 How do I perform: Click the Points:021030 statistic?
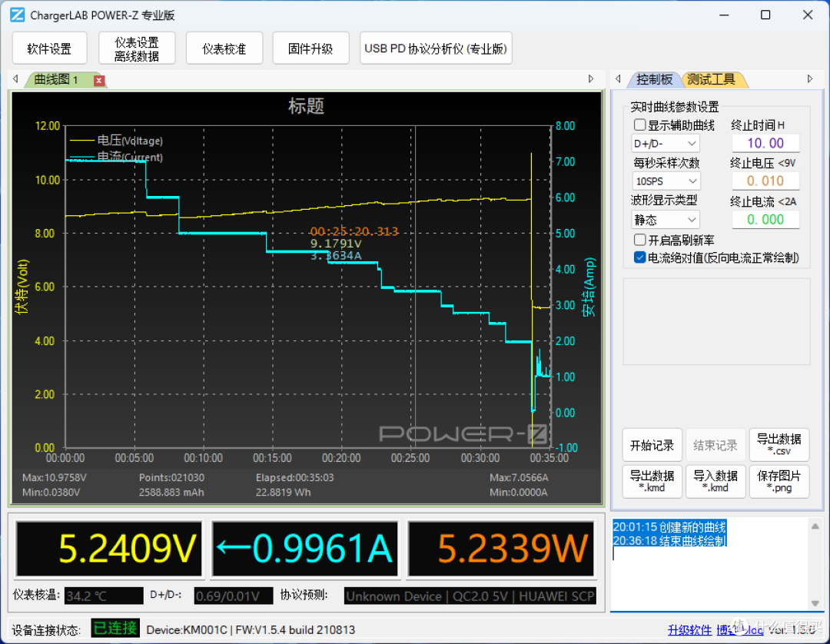[x=171, y=478]
